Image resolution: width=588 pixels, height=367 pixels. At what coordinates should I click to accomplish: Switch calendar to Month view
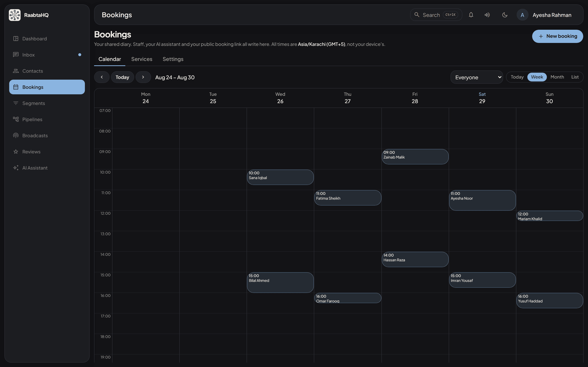pos(557,77)
